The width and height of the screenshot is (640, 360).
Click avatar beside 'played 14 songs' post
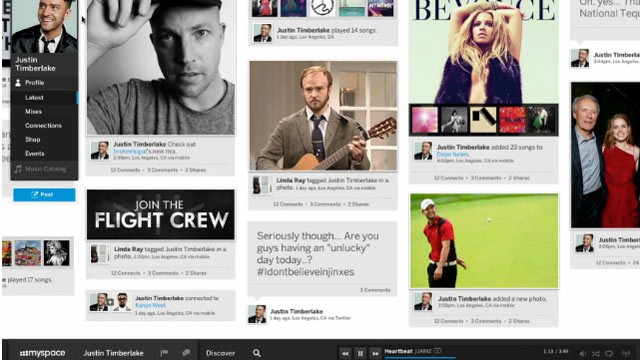262,33
